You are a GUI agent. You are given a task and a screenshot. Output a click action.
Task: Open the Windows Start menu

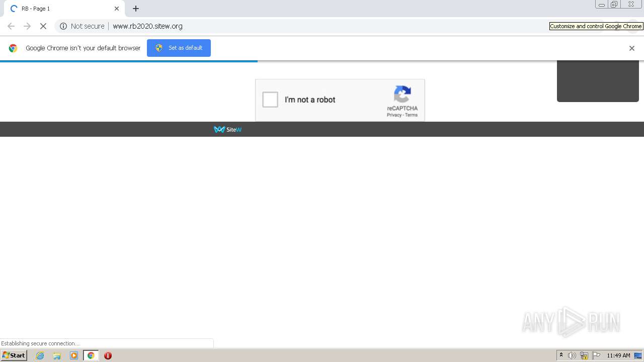(14, 355)
